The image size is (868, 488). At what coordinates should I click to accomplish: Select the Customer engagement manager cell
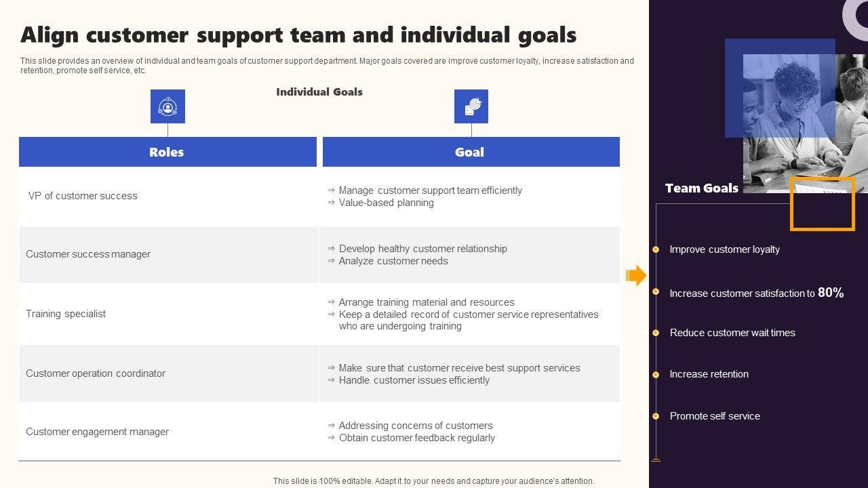click(97, 432)
